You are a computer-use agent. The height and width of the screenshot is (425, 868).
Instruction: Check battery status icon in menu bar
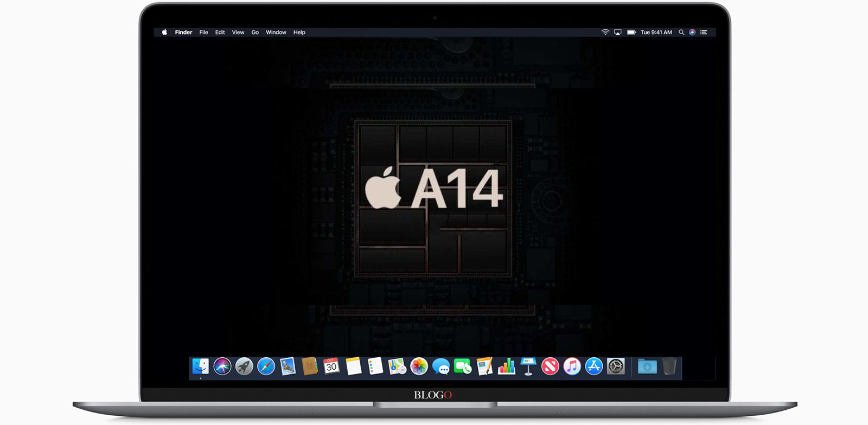click(631, 33)
